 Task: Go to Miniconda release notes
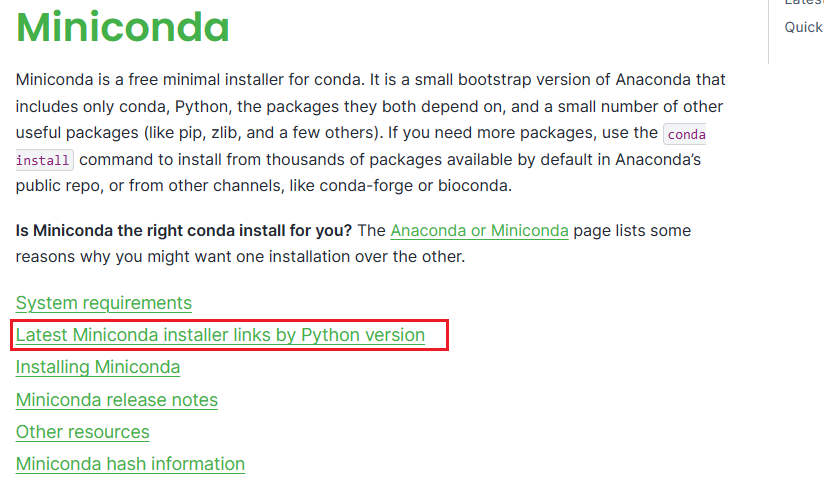click(117, 400)
